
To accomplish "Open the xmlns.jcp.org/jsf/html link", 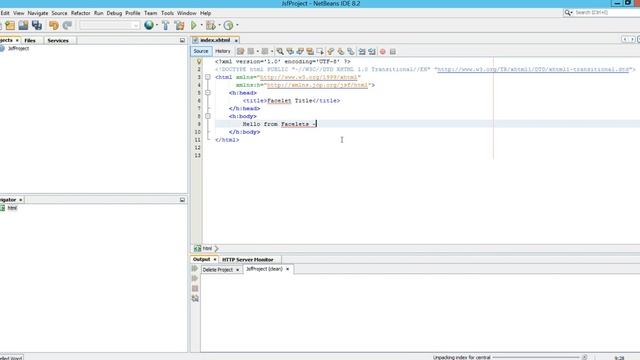I will point(317,85).
